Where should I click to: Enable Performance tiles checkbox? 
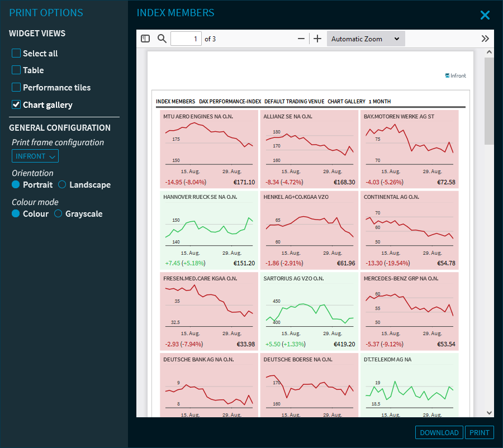(17, 88)
